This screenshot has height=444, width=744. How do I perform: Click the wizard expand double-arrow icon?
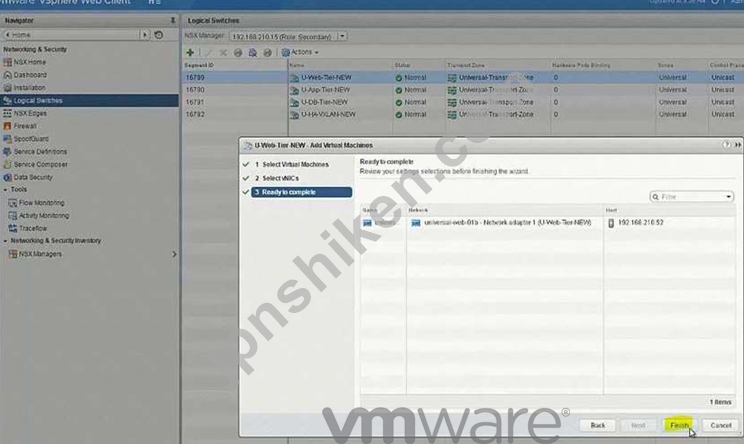coord(737,145)
